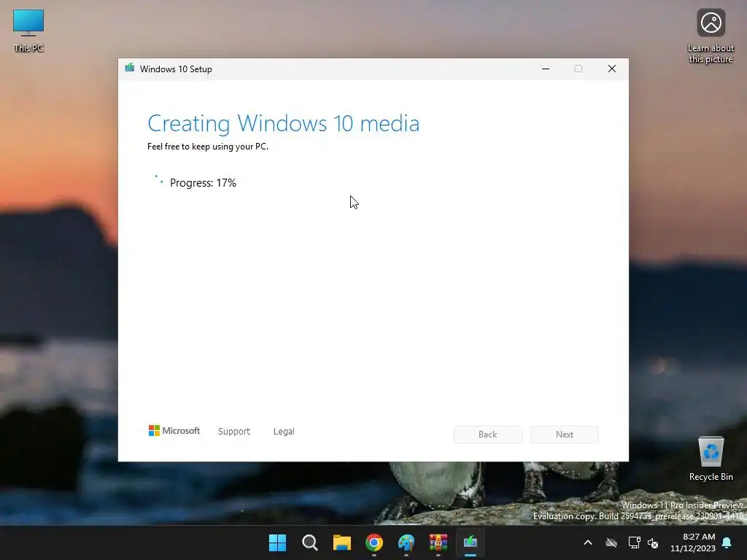Click the Windows 10 Setup title text
The height and width of the screenshot is (560, 747).
(x=176, y=69)
